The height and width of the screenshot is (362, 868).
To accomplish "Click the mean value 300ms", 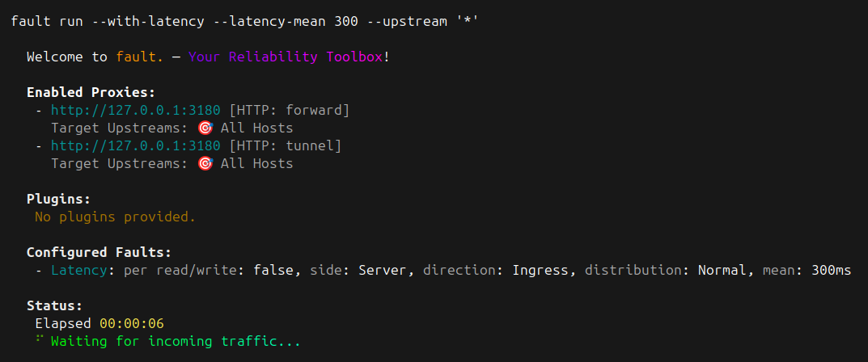I will pyautogui.click(x=831, y=270).
